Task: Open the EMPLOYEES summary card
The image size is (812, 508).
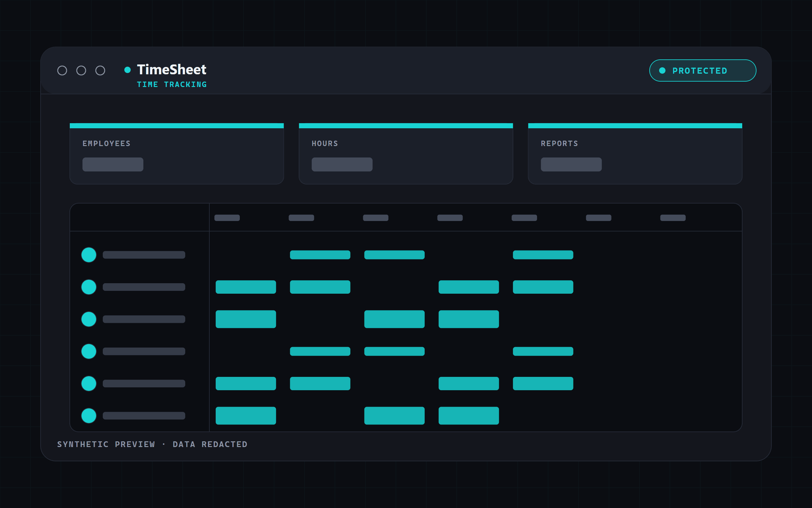Action: click(176, 154)
